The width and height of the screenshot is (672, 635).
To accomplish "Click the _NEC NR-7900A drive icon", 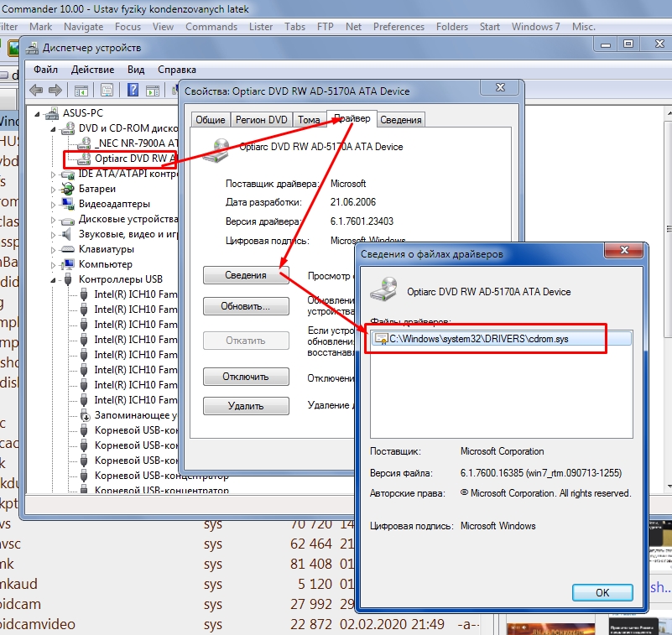I will point(84,143).
